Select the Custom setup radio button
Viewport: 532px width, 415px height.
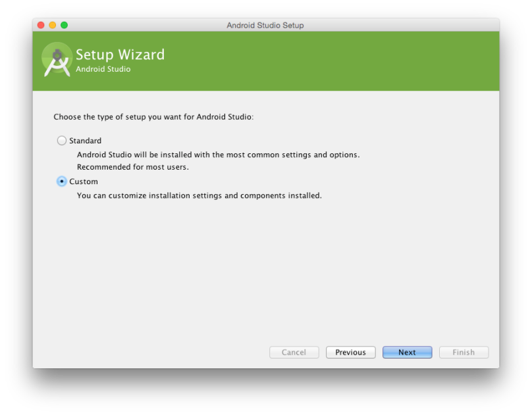tap(61, 182)
